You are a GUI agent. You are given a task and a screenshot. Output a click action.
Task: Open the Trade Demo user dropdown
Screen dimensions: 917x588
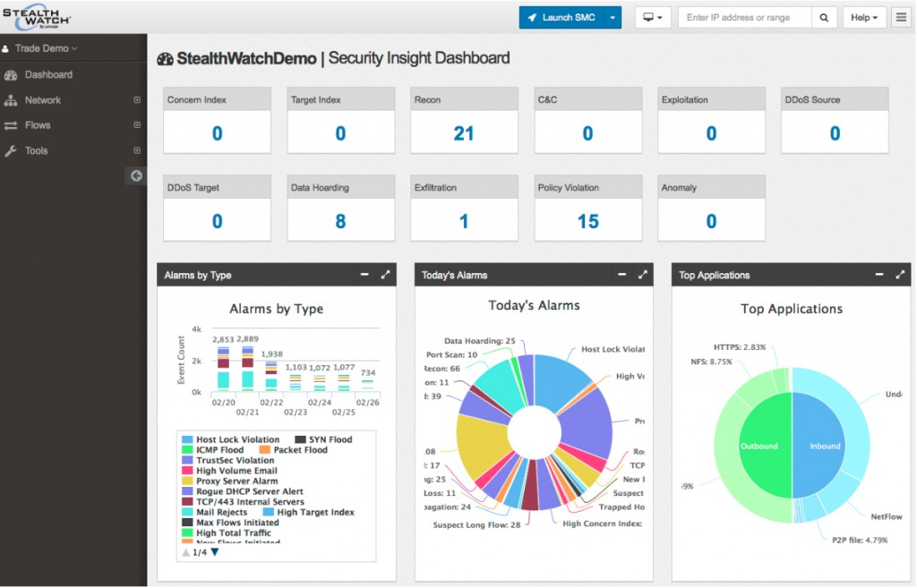point(46,48)
